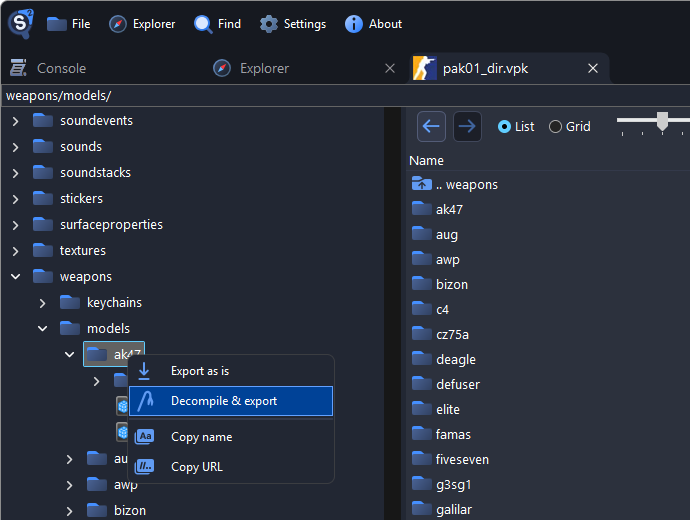Close the Explorer tab

[390, 68]
